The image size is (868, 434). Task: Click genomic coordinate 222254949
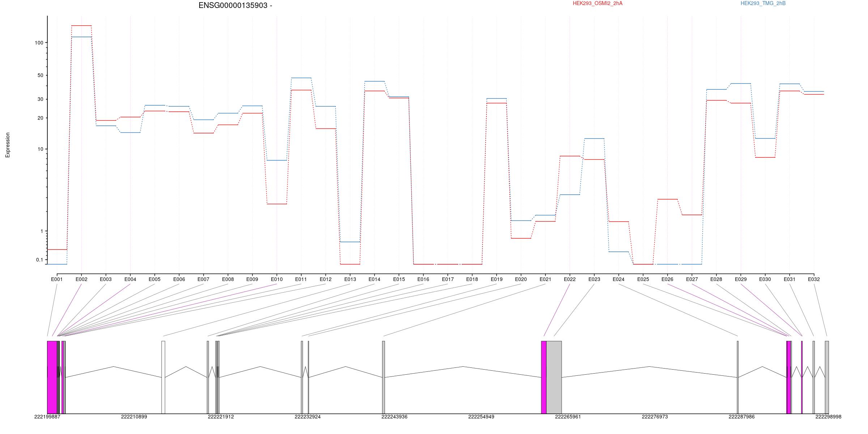481,417
